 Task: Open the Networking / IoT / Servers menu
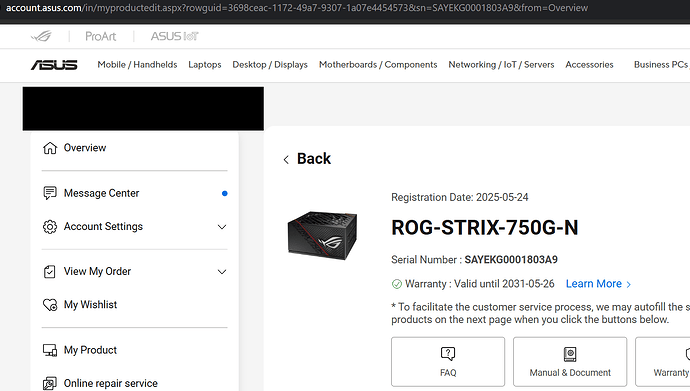click(501, 65)
